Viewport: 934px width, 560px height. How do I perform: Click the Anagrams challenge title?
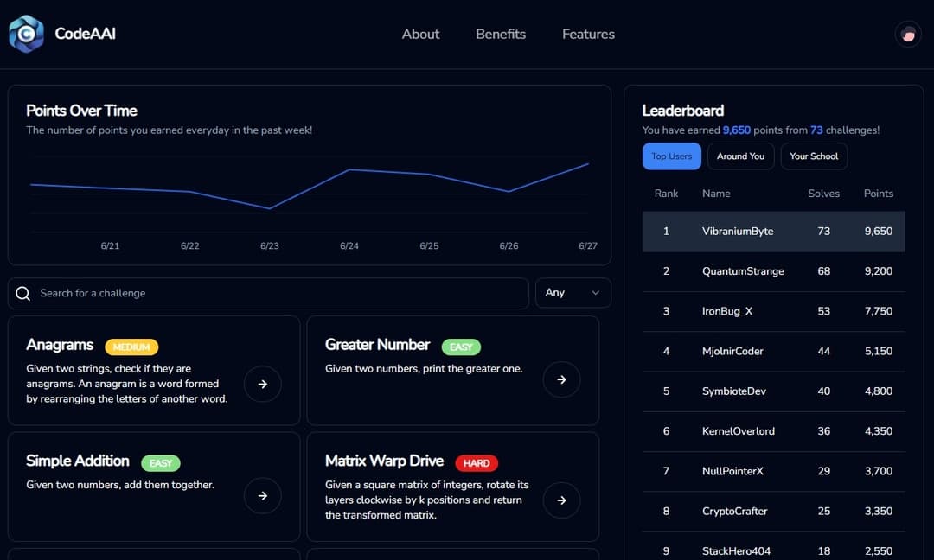pyautogui.click(x=60, y=345)
